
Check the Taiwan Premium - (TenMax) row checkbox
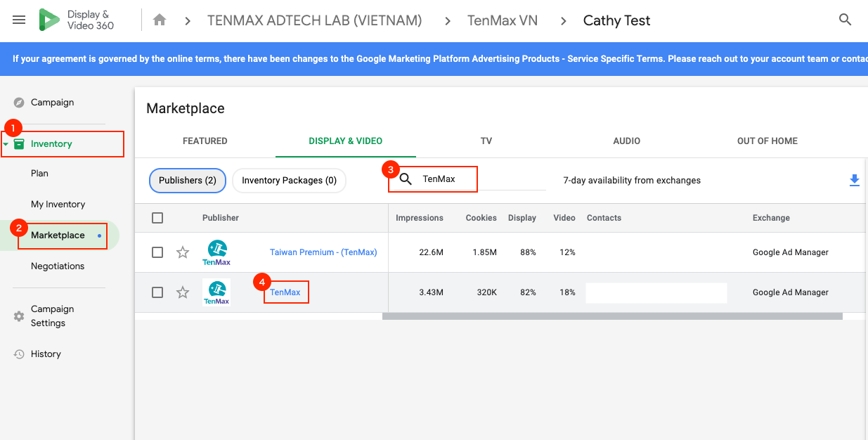point(157,252)
